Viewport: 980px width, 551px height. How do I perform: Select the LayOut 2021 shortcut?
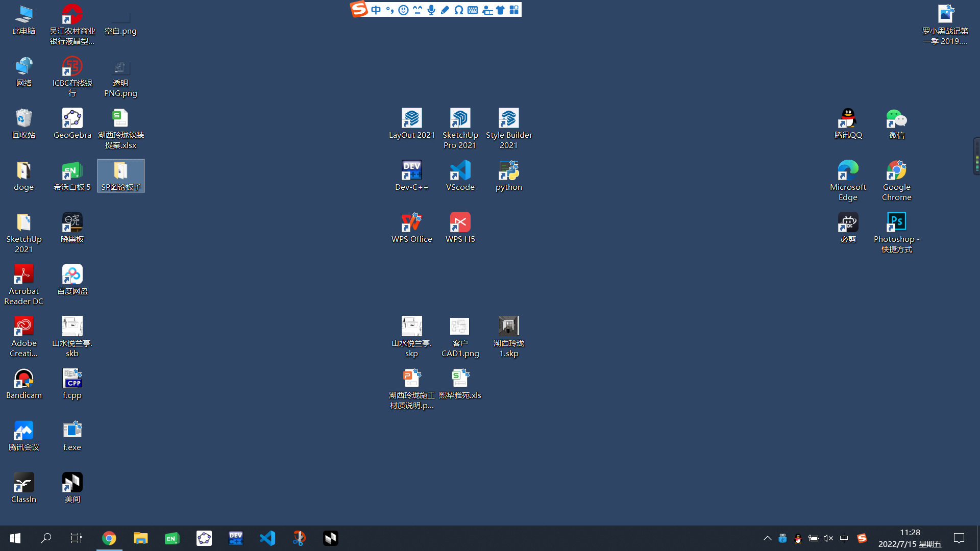click(x=411, y=124)
